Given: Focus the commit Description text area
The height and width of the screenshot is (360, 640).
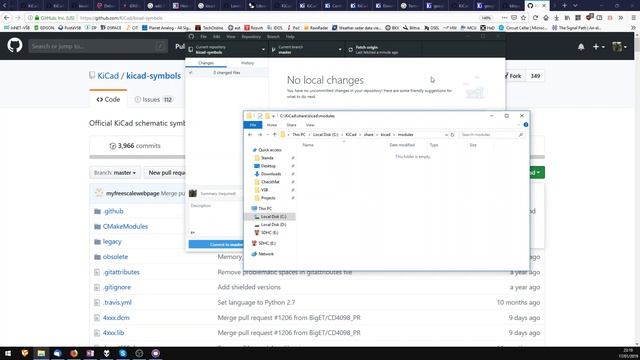Looking at the screenshot, I should click(x=216, y=215).
